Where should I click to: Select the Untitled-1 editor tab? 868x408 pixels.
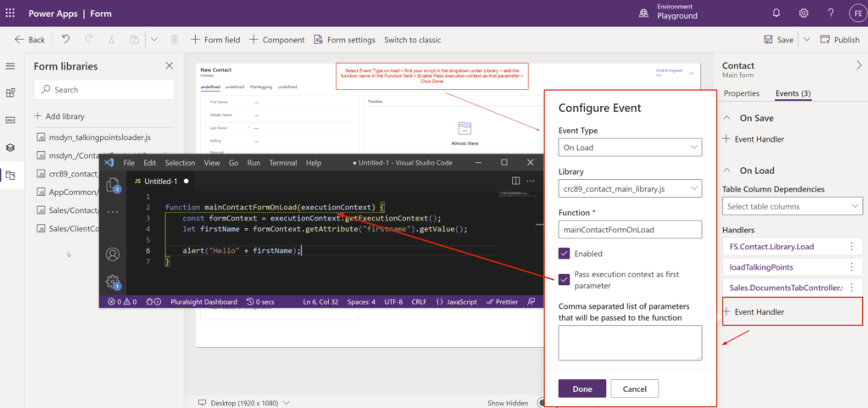(x=161, y=181)
